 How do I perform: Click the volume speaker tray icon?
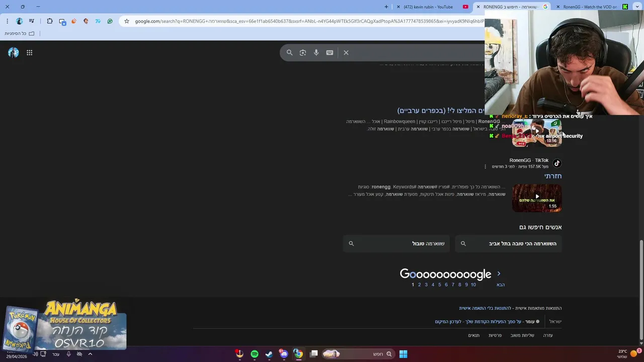tap(35, 354)
